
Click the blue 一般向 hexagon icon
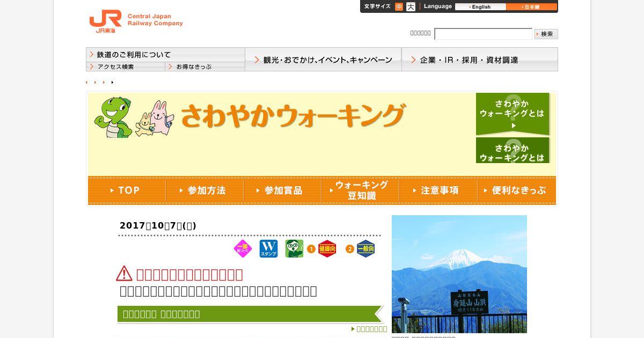(x=366, y=249)
